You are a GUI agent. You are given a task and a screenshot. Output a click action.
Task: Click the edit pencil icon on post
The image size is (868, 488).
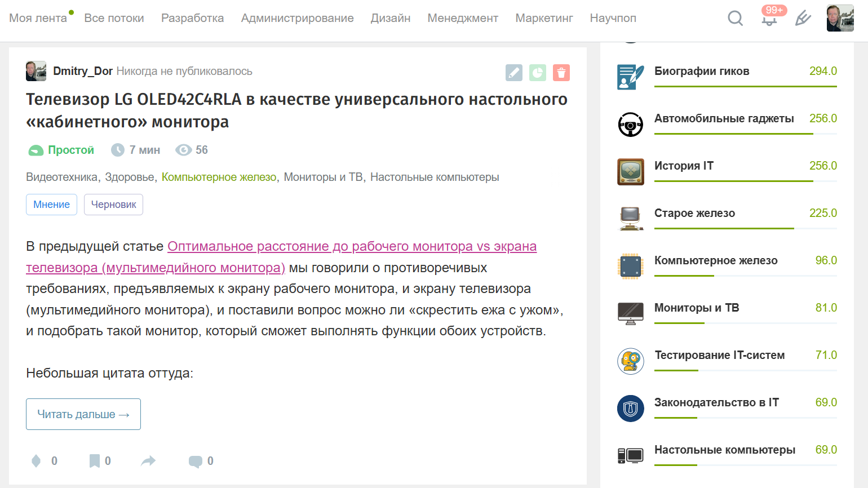pos(514,73)
